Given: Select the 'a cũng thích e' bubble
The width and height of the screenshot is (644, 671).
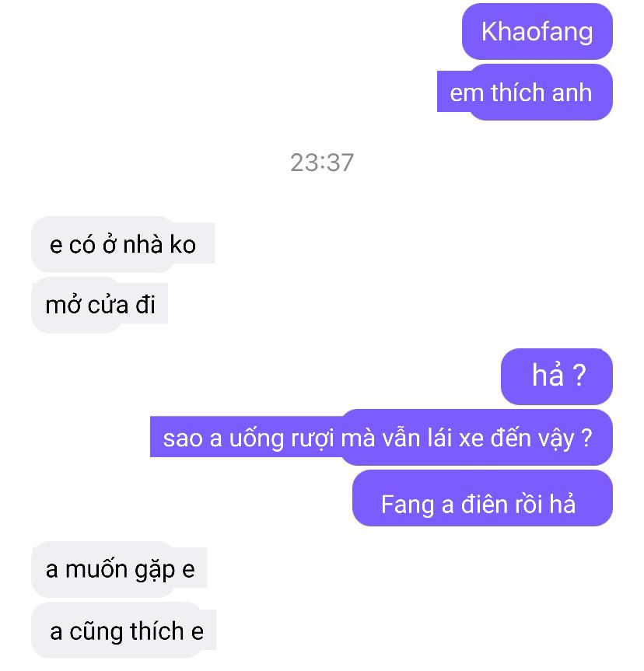Looking at the screenshot, I should click(x=124, y=631).
